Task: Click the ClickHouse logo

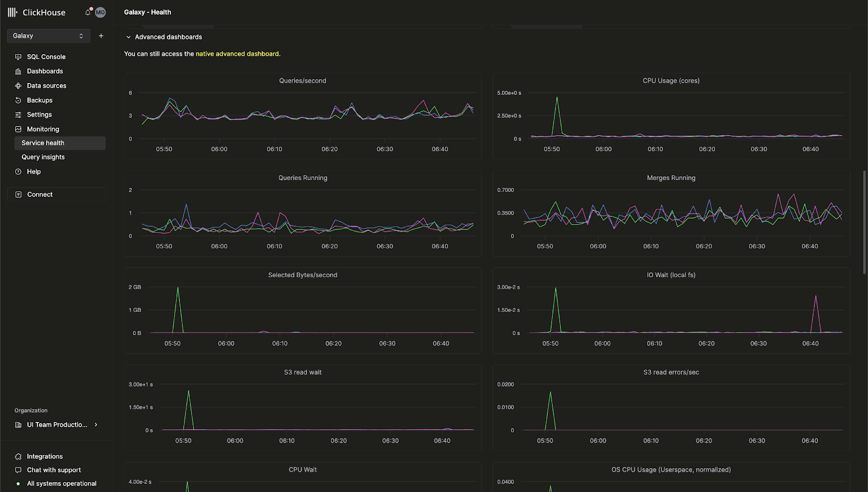Action: coord(36,12)
